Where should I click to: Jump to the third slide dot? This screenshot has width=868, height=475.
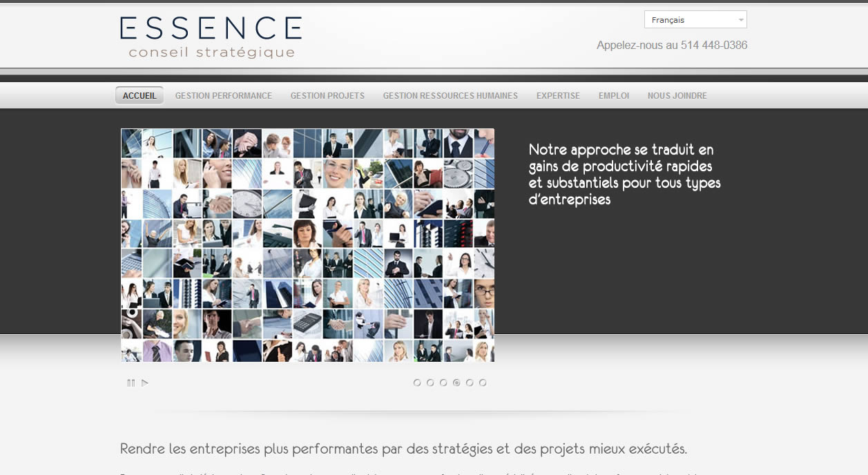click(x=443, y=382)
